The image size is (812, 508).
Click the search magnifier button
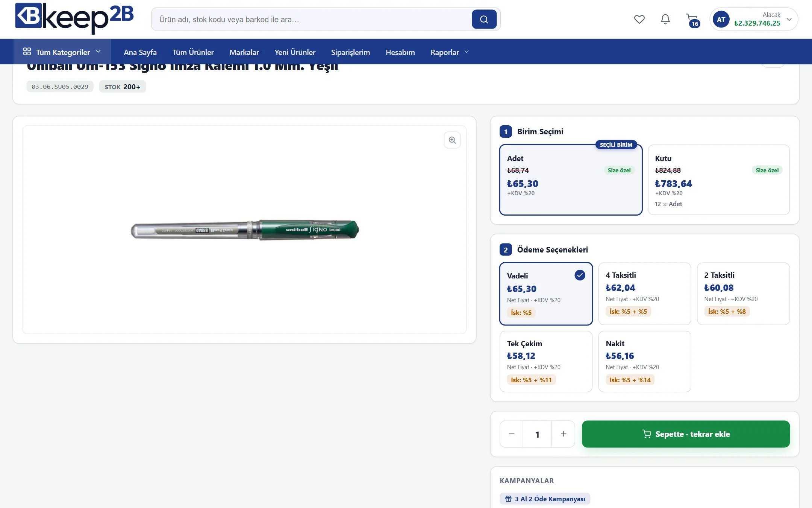[484, 19]
